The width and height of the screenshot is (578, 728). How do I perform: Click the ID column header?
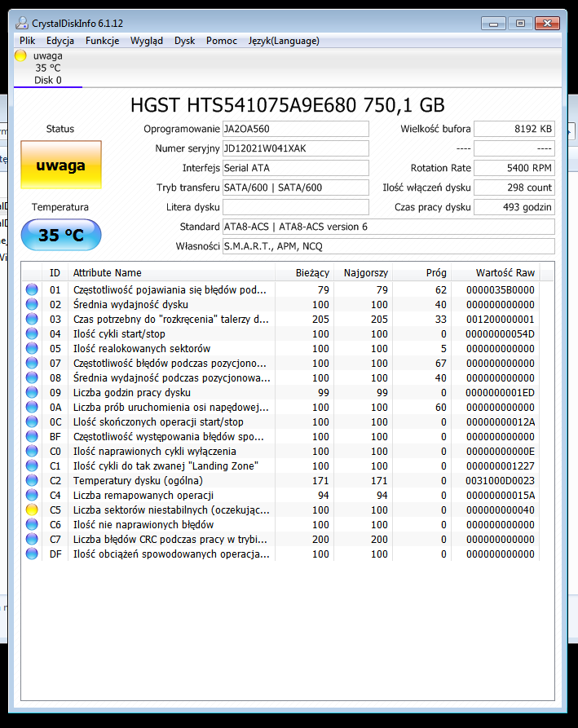tap(55, 273)
